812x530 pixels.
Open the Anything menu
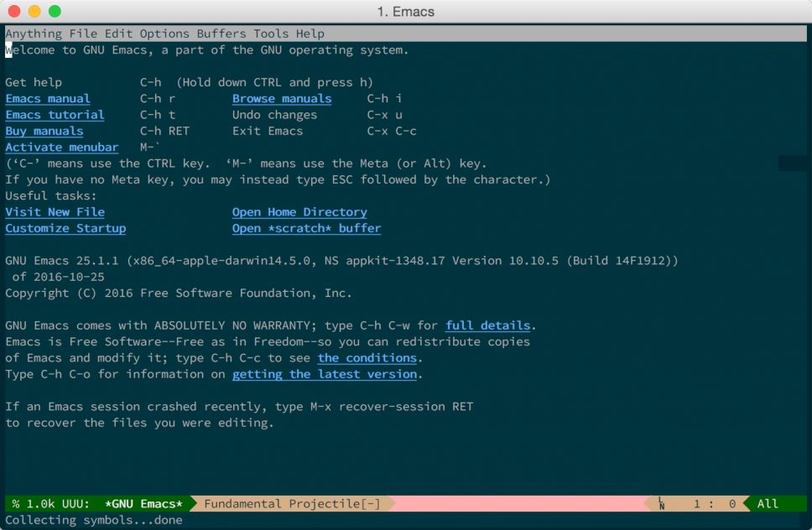click(34, 34)
